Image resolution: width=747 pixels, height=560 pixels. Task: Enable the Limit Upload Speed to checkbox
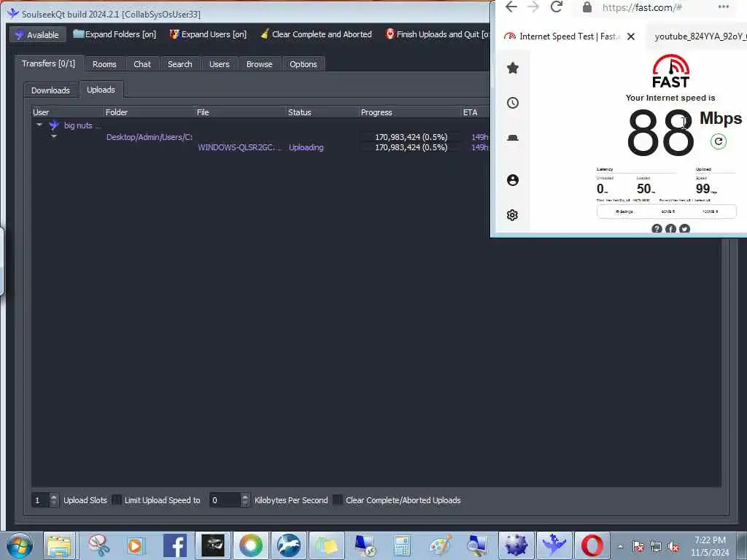click(x=116, y=500)
